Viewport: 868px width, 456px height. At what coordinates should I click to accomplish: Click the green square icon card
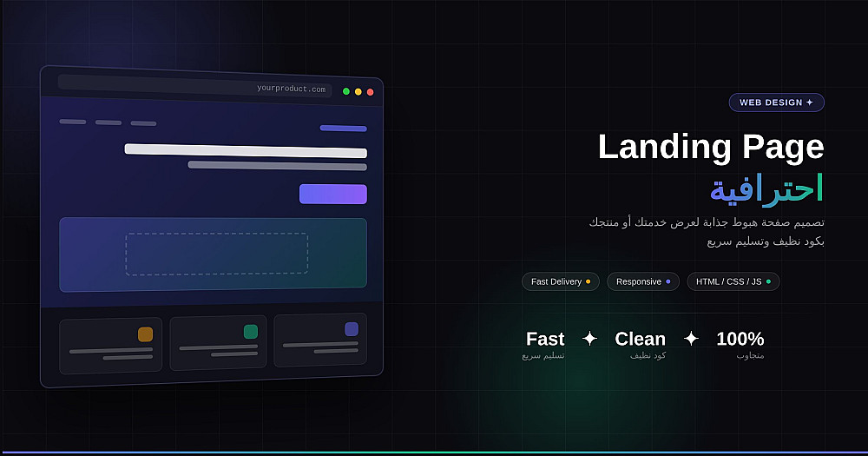coord(218,342)
